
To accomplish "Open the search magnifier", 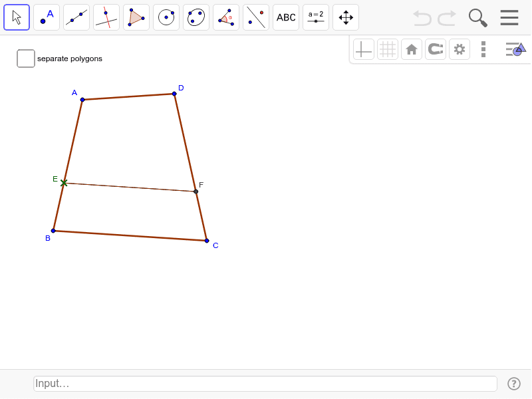I will pos(477,18).
